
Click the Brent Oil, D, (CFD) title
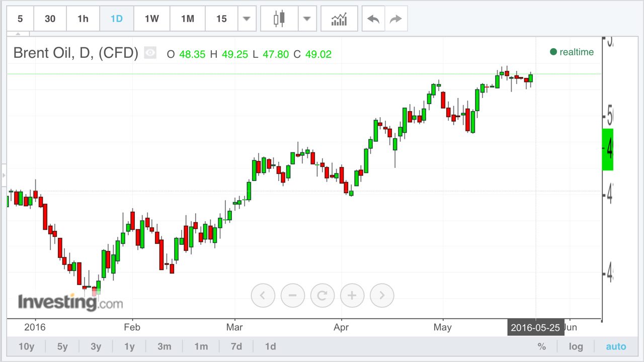pos(75,53)
